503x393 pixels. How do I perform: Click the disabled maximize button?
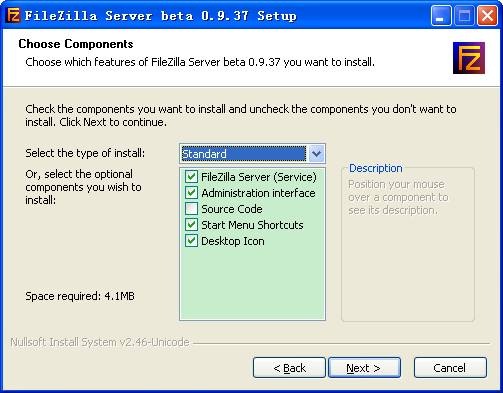(464, 16)
